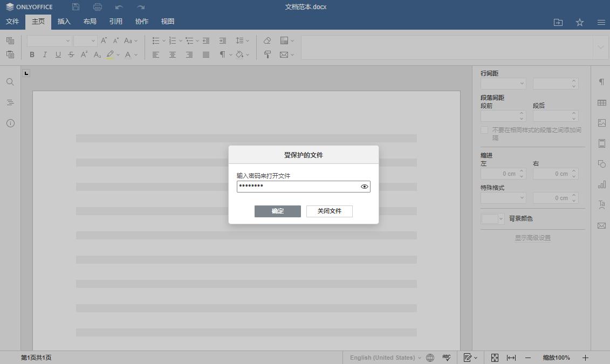Open image settings in the right sidebar

pos(601,123)
